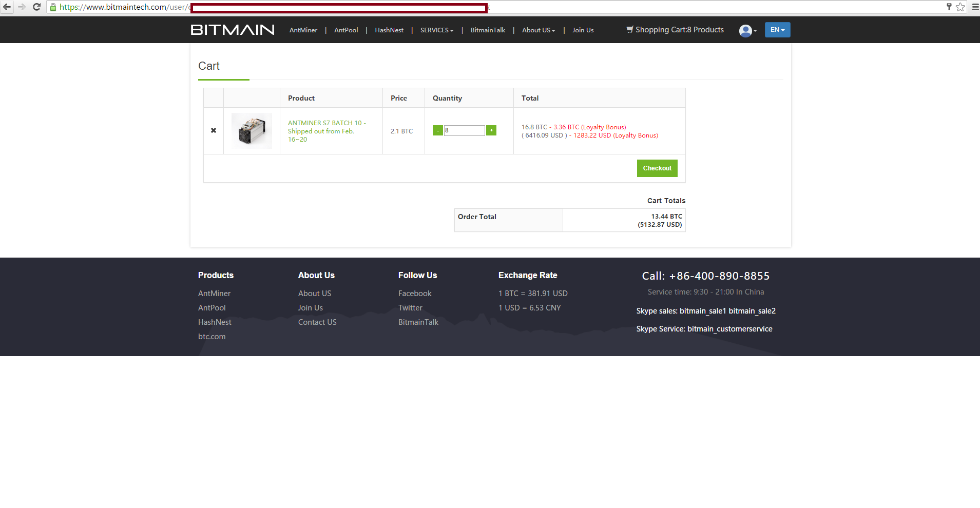Reload the page with the refresh icon
The width and height of the screenshot is (980, 508).
coord(36,7)
